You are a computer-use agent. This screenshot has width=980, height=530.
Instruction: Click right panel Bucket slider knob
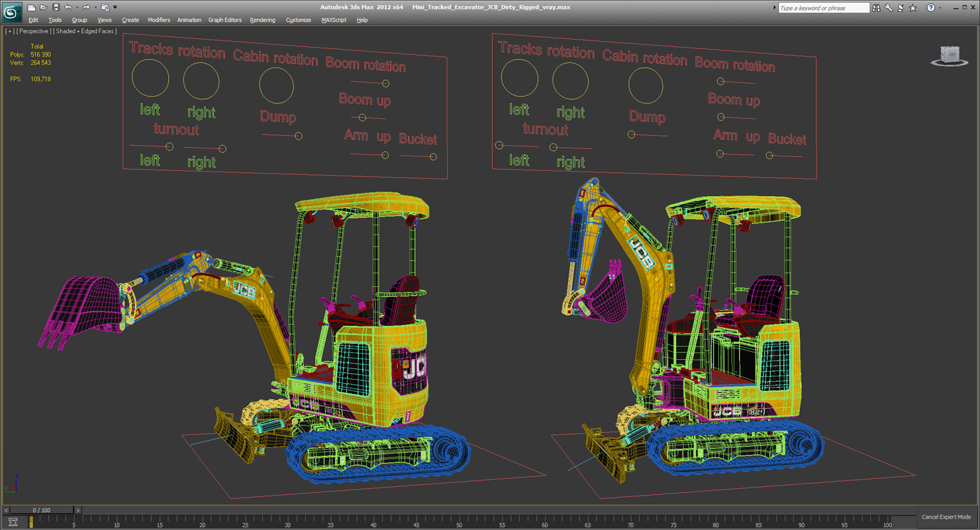(769, 156)
